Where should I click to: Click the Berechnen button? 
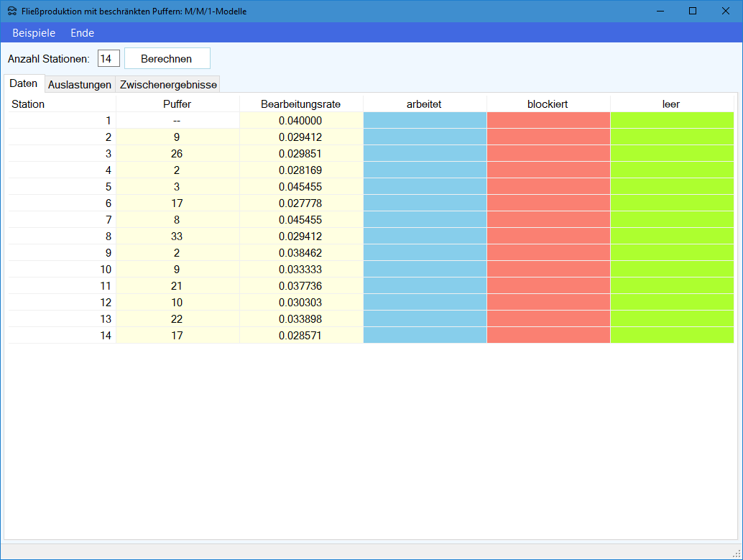point(167,58)
